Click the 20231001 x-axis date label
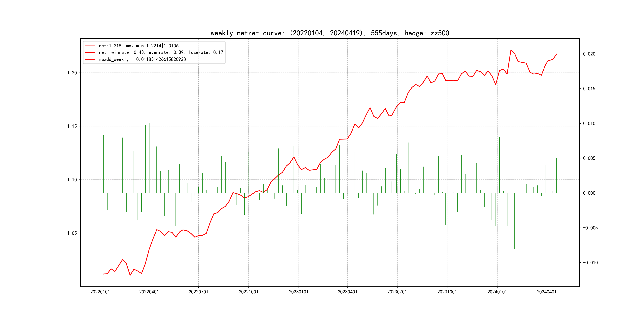 [x=447, y=292]
